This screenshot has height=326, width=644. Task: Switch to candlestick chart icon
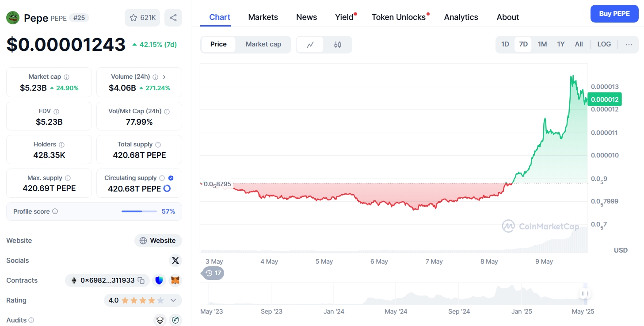click(338, 45)
